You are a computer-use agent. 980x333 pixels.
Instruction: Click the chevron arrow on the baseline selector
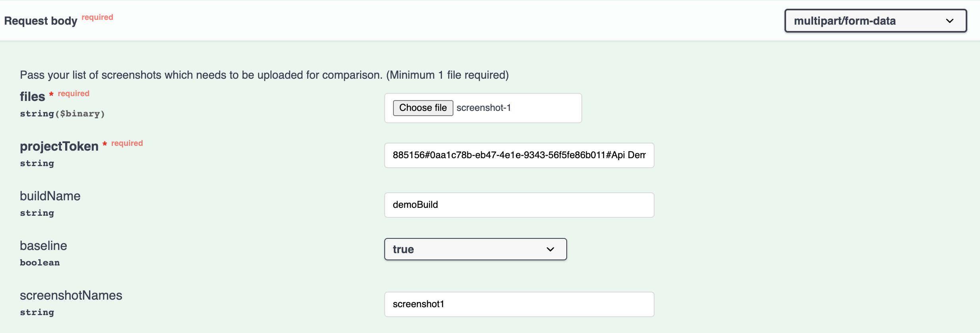click(550, 249)
